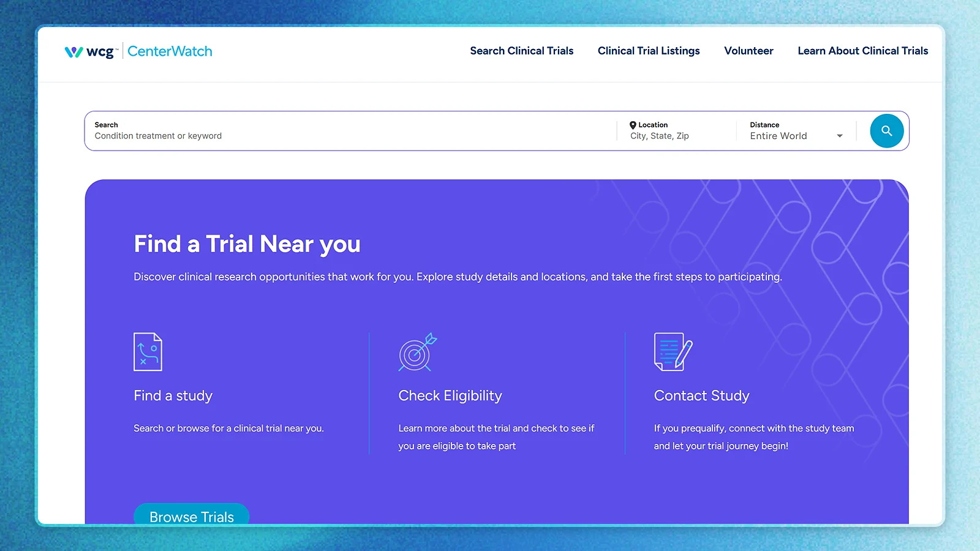This screenshot has height=551, width=980.
Task: Click the Check Eligibility title
Action: (x=450, y=395)
